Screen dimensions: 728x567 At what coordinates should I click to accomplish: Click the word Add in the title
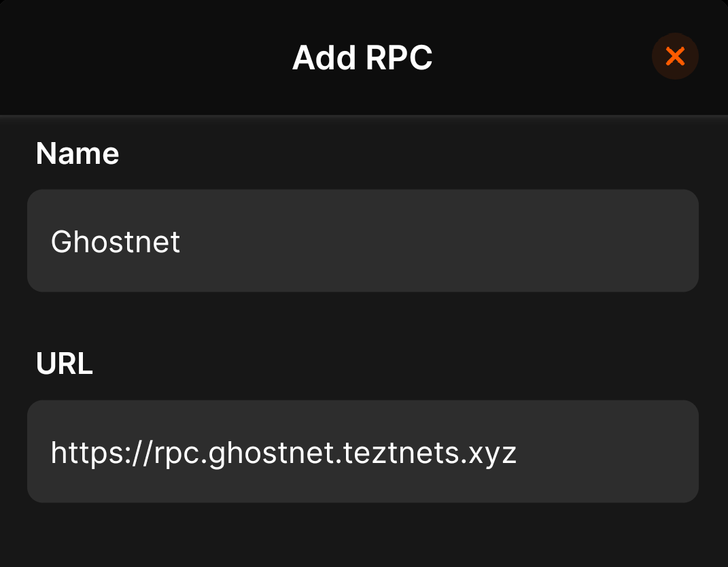pos(324,58)
